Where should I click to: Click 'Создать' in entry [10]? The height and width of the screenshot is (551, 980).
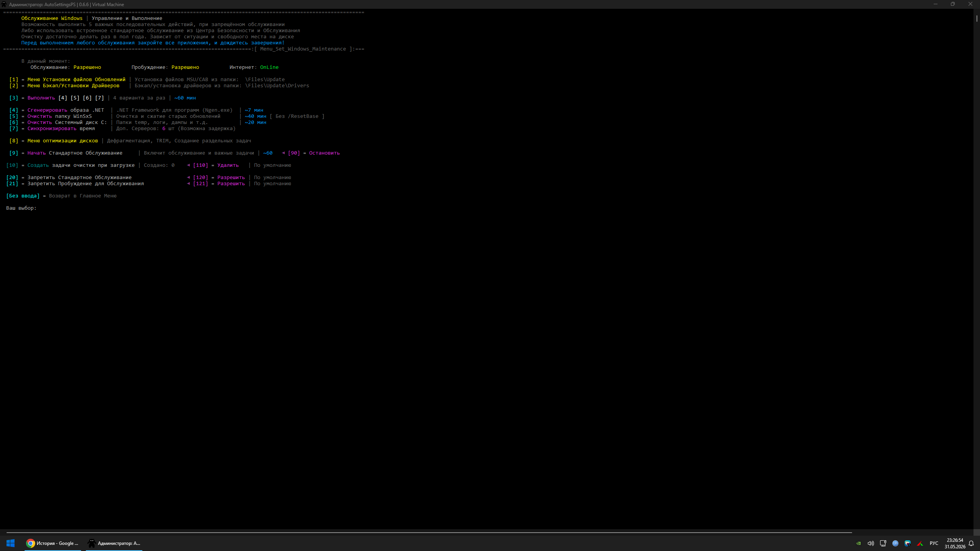[x=38, y=165]
